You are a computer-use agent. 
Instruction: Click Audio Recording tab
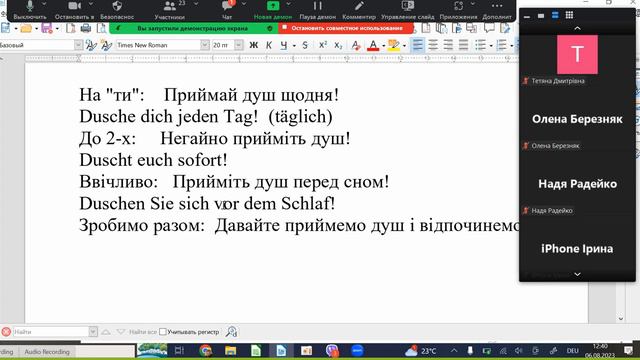pos(47,351)
